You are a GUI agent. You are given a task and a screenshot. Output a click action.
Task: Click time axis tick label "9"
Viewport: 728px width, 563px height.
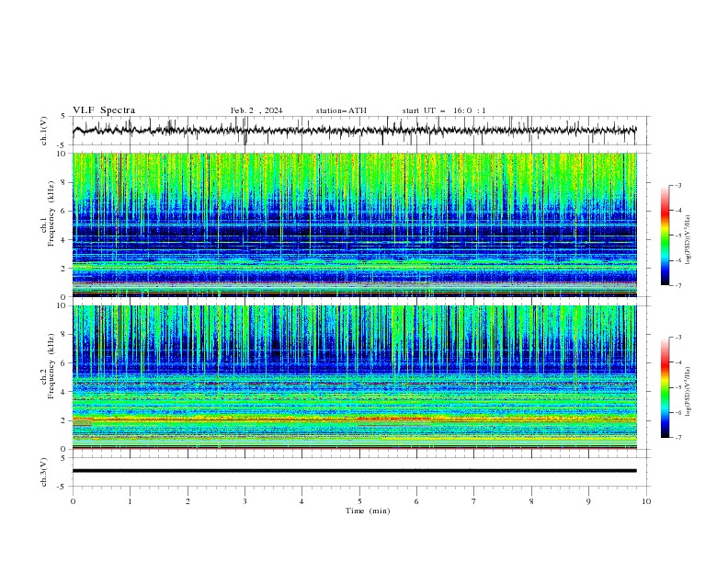coord(588,501)
